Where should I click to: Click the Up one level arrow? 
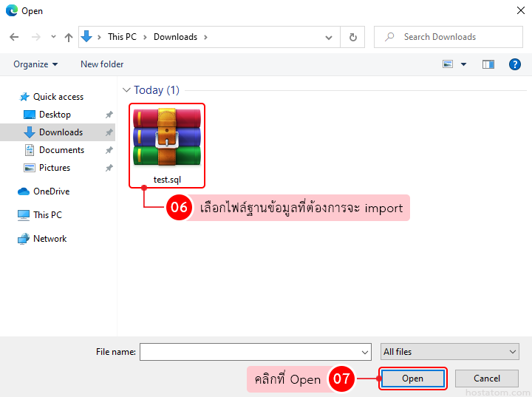(69, 37)
